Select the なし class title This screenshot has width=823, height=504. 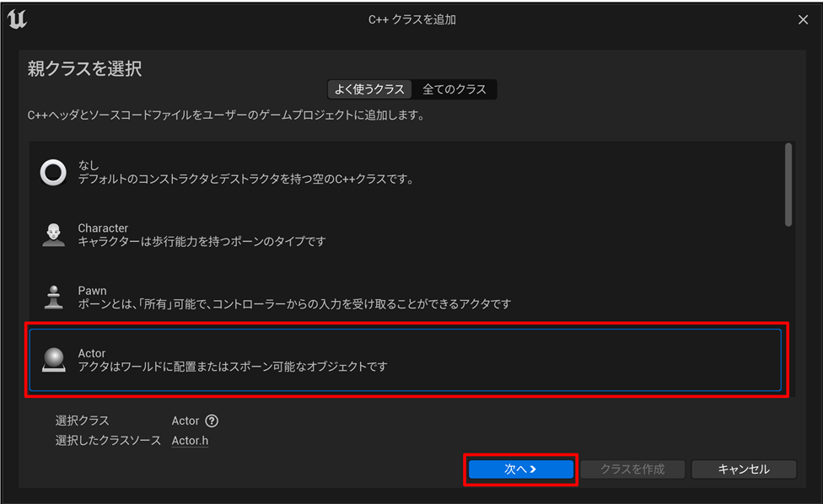(89, 165)
